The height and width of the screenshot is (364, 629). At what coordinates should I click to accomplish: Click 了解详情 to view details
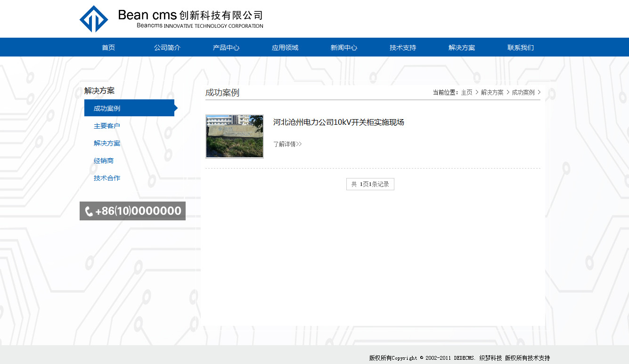(287, 144)
